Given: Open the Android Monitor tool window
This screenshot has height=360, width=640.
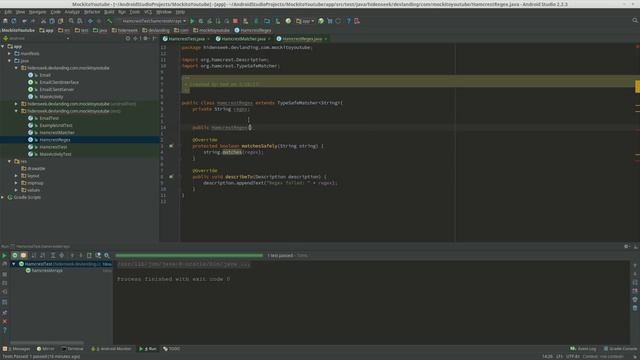Looking at the screenshot, I should 111,349.
